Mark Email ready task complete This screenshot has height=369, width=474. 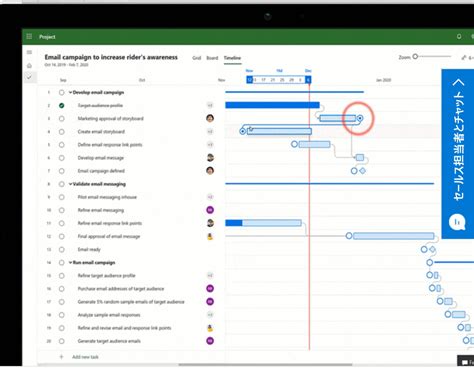[61, 250]
